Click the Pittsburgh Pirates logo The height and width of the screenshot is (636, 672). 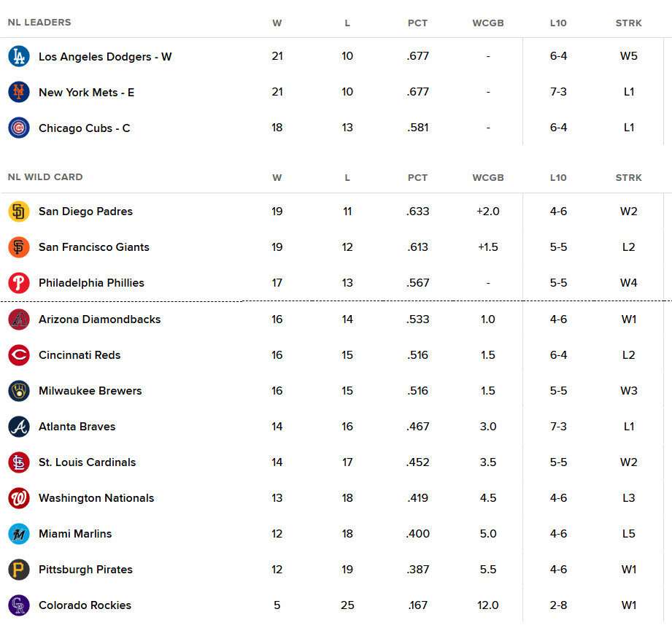tap(19, 570)
